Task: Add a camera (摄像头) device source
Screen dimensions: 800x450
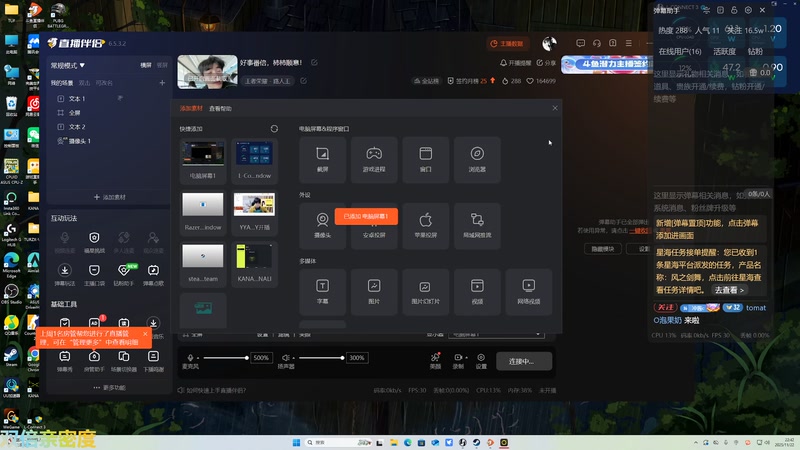Action: click(322, 226)
